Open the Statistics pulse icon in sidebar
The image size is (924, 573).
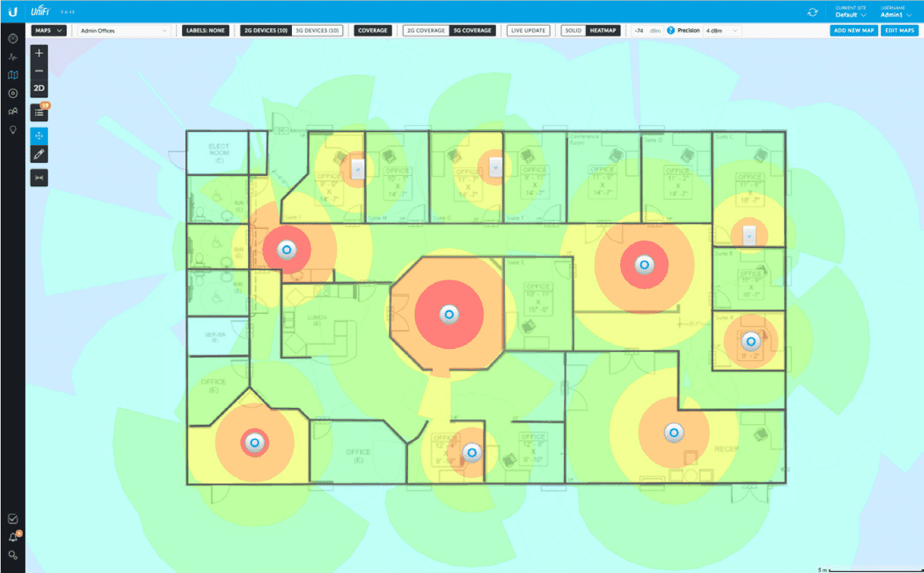click(x=12, y=58)
